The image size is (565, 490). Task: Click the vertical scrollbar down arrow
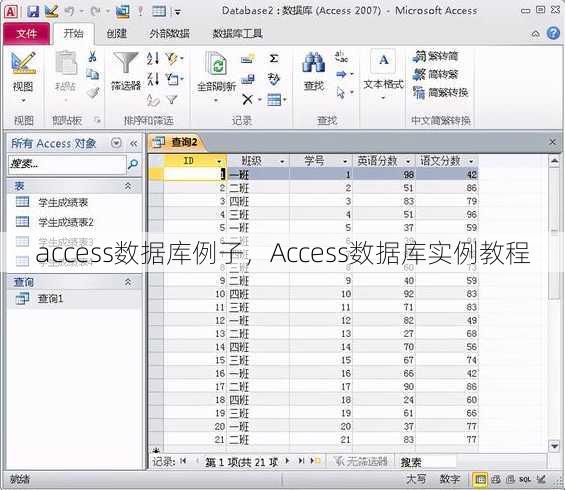(x=555, y=446)
